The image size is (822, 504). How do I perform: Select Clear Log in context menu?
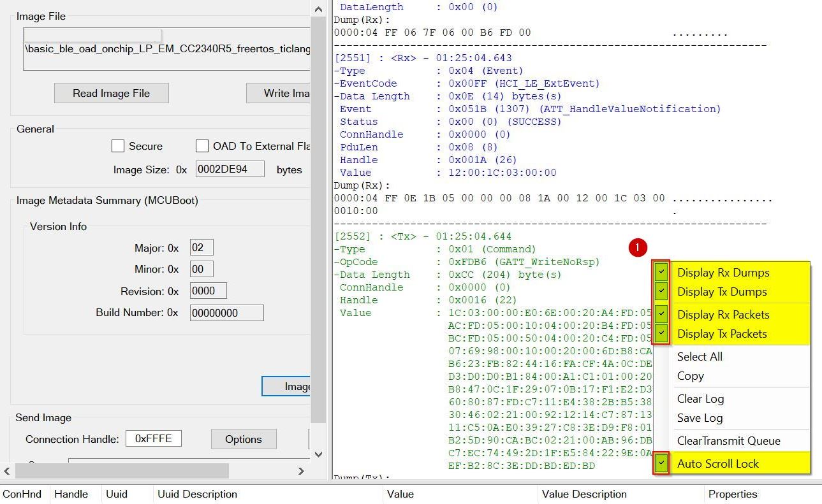point(700,399)
